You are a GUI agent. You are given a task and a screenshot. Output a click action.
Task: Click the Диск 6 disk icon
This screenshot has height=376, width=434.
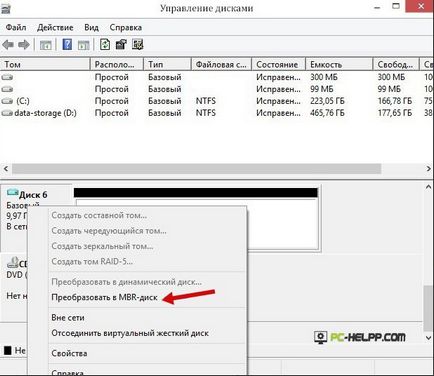[12, 193]
